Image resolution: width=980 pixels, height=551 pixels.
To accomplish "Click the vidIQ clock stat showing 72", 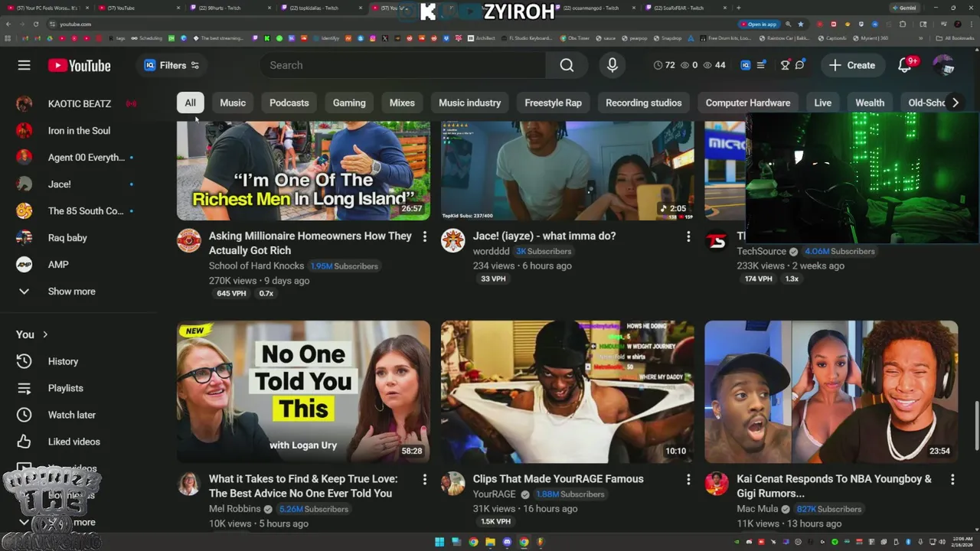I will click(x=665, y=65).
